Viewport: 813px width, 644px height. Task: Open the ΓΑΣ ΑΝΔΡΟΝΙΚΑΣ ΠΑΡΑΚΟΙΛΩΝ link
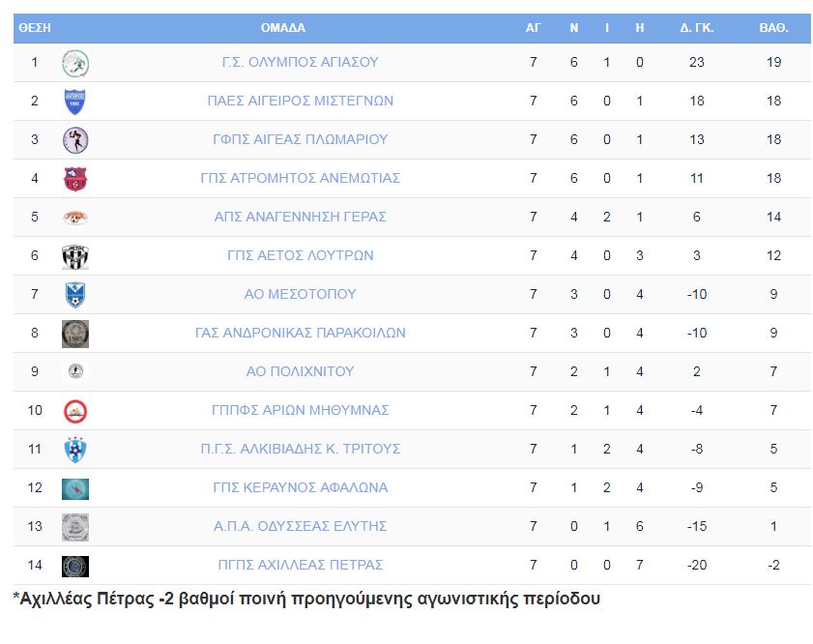(301, 333)
